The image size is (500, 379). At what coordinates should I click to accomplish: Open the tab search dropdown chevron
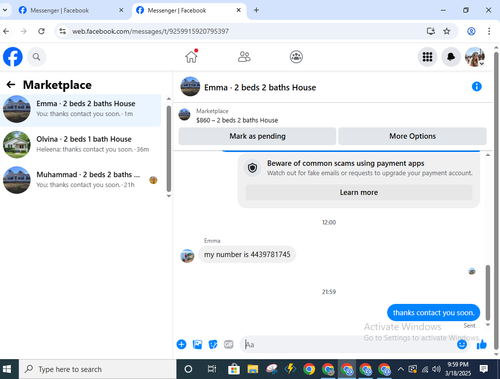click(x=5, y=10)
